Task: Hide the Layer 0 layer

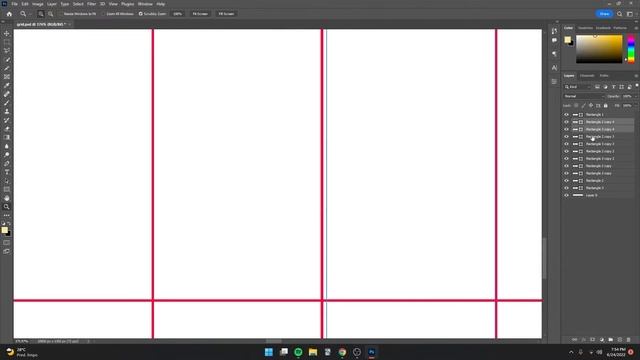Action: tap(567, 196)
